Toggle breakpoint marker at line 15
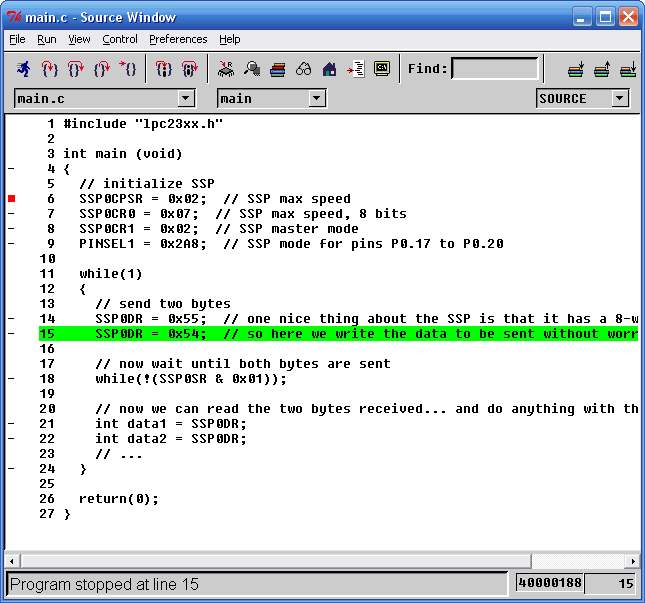Viewport: 645px width, 603px height. (11, 334)
